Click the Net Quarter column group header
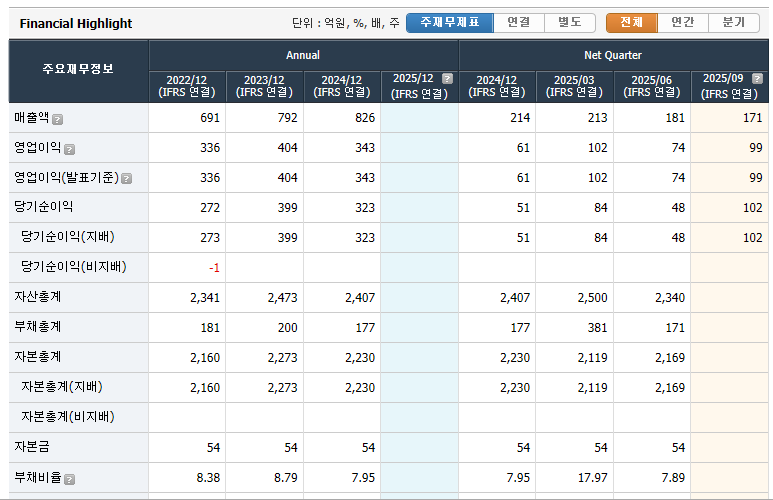This screenshot has height=500, width=773. click(x=613, y=55)
